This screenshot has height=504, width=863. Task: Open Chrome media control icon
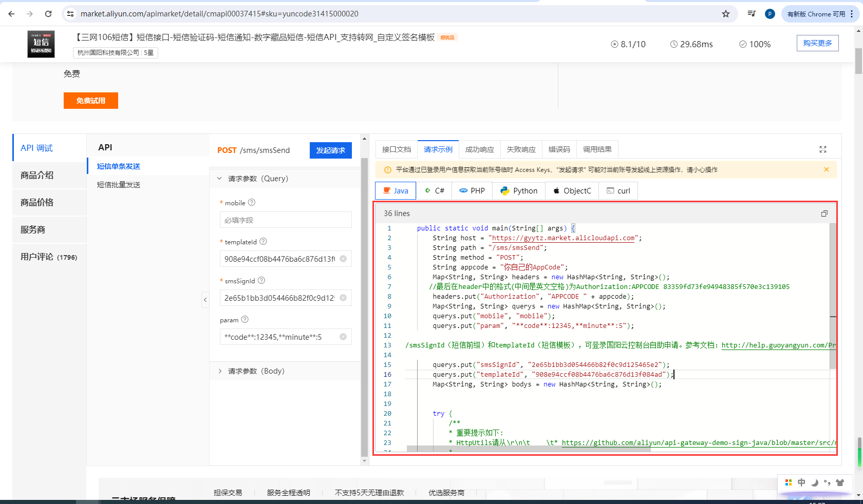point(752,14)
